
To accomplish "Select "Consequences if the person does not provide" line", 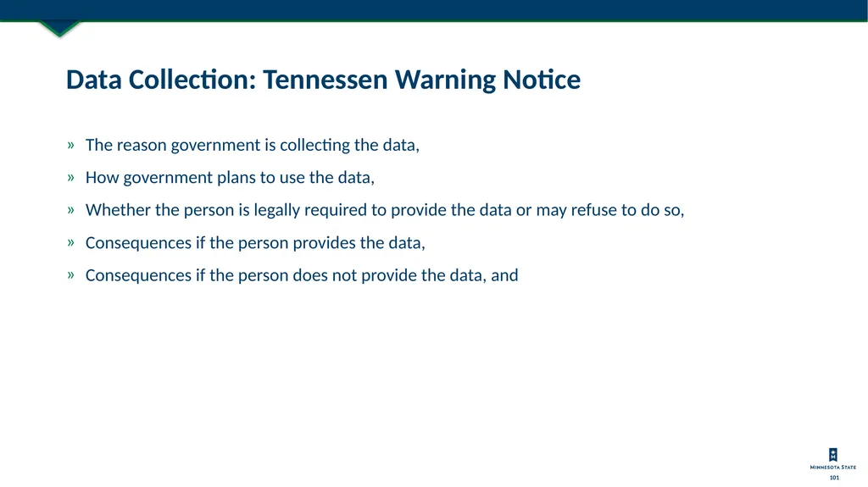I will pos(302,275).
